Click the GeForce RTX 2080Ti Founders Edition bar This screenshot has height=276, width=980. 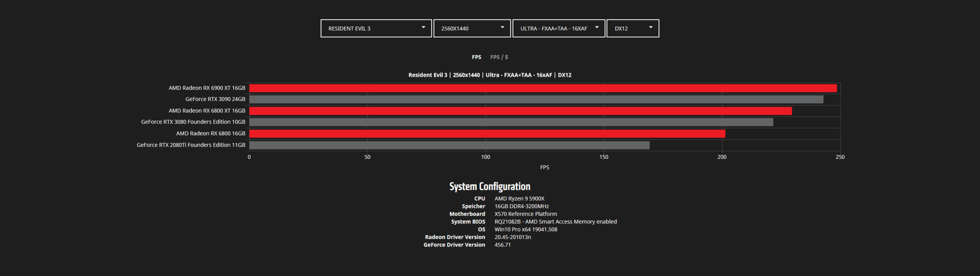click(449, 145)
